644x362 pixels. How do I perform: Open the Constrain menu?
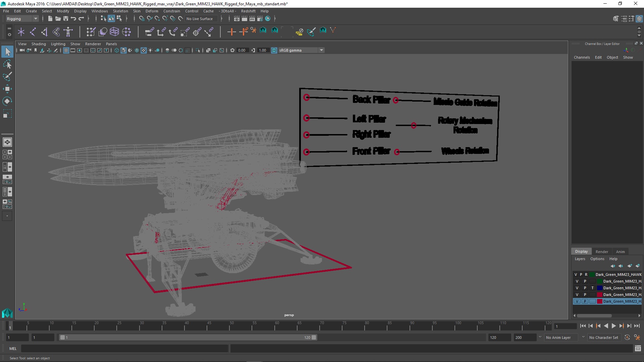172,11
